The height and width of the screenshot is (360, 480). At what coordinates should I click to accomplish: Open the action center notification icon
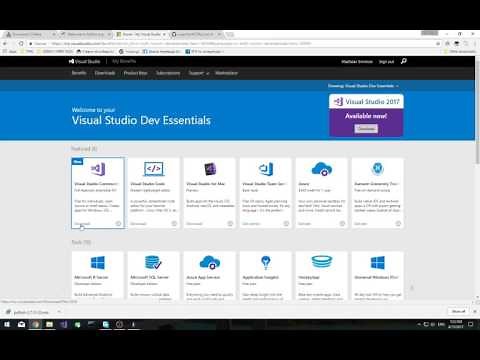[471, 324]
